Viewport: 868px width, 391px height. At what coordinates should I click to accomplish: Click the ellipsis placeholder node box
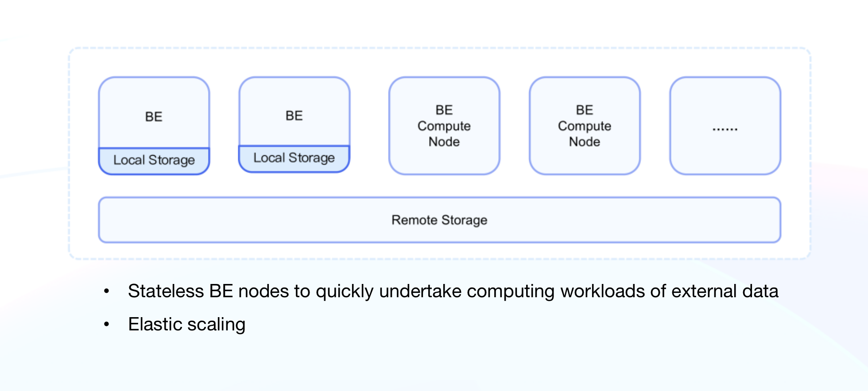(x=725, y=126)
